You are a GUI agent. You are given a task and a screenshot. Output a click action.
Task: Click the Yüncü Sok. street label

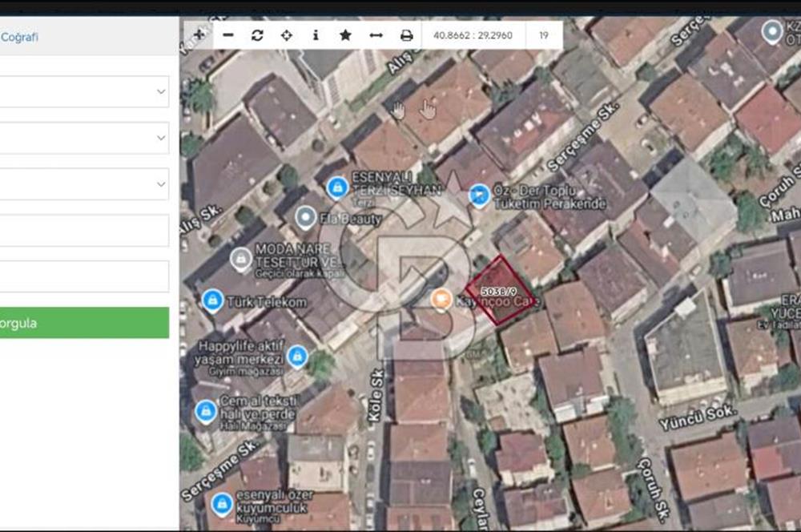pyautogui.click(x=698, y=417)
